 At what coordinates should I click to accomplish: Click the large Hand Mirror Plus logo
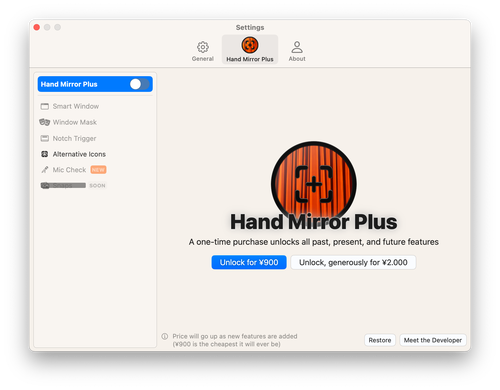(x=314, y=183)
